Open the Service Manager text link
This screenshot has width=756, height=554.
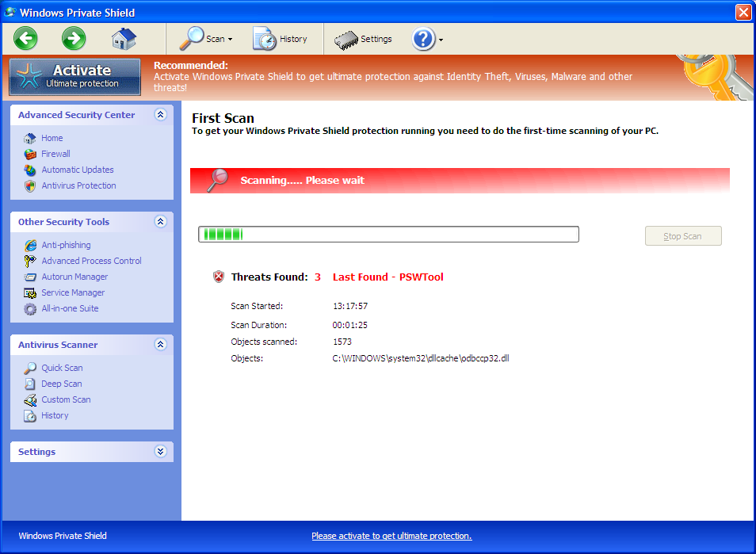click(x=73, y=292)
